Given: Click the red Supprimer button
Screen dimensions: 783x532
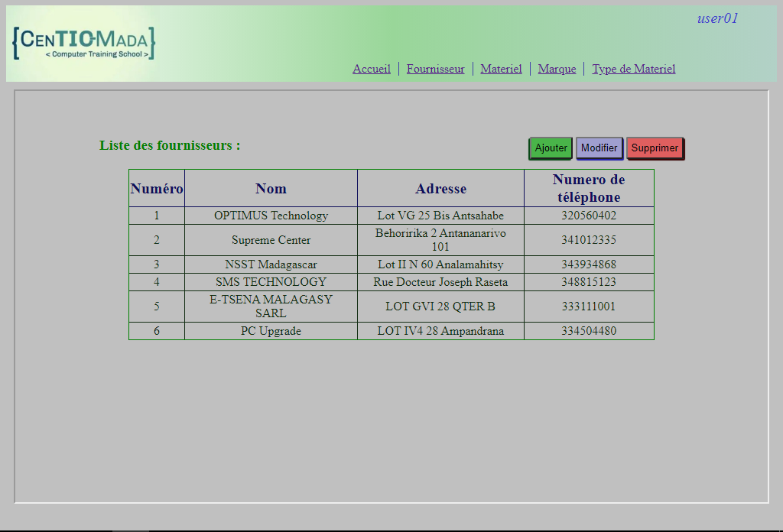Looking at the screenshot, I should pyautogui.click(x=655, y=148).
